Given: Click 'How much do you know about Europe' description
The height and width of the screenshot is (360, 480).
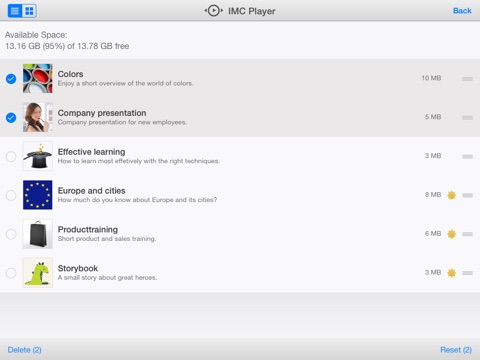Looking at the screenshot, I should (x=137, y=200).
